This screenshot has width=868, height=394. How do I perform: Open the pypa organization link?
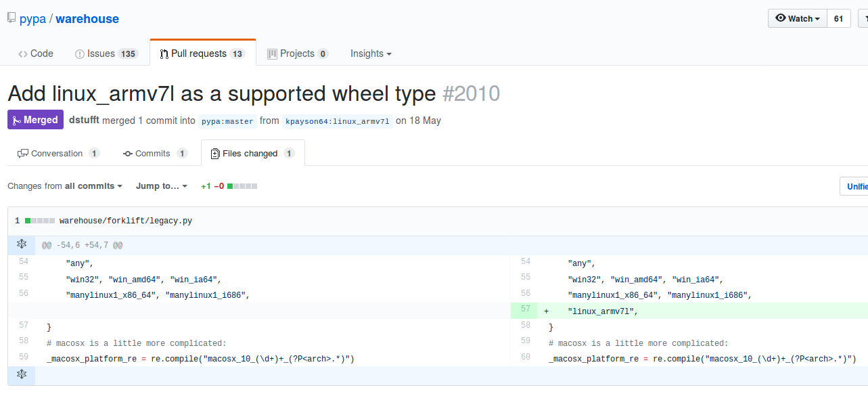click(32, 18)
